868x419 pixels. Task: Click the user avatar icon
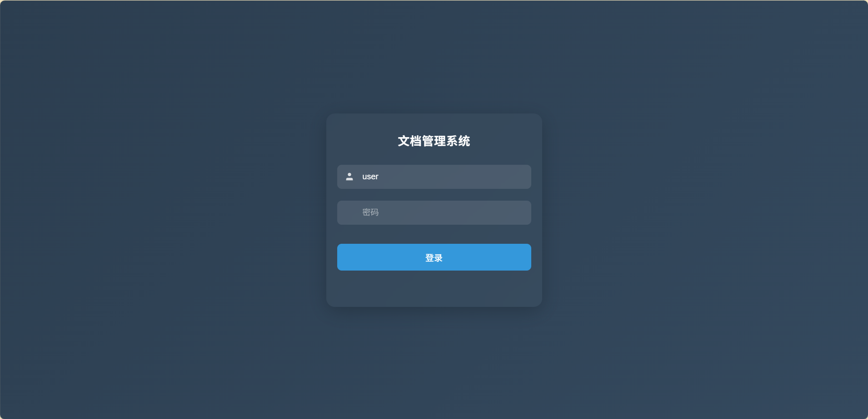349,177
